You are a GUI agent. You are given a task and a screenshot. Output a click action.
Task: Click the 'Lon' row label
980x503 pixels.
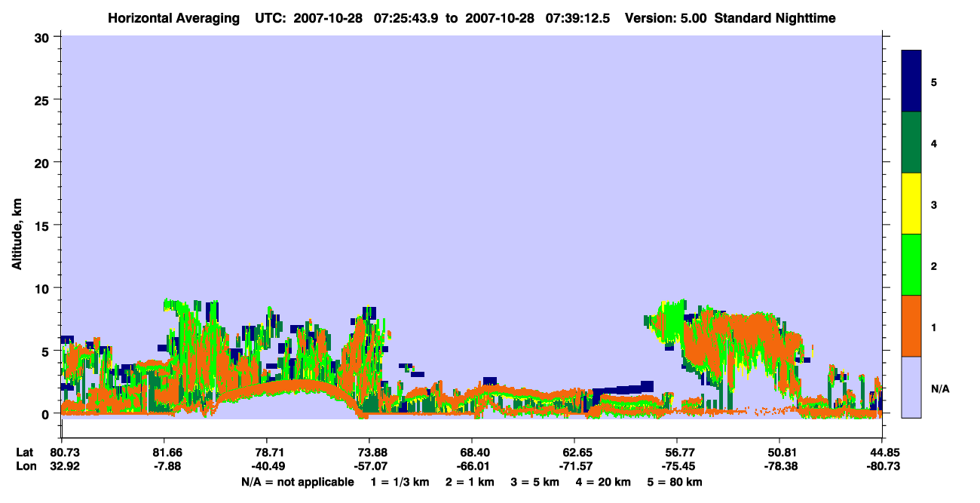[x=26, y=466]
